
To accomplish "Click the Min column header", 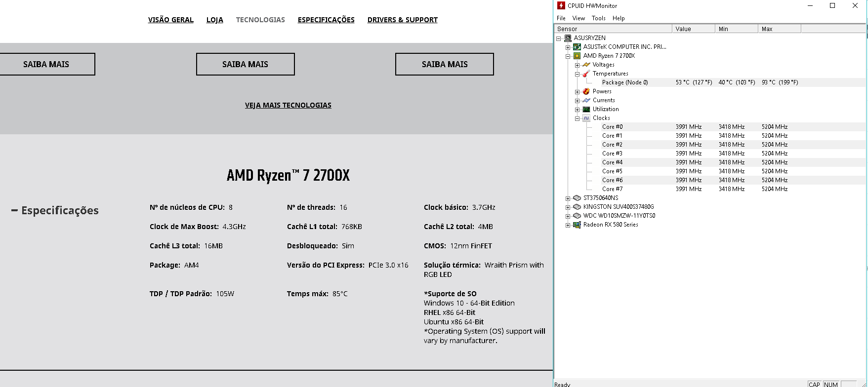I will pyautogui.click(x=737, y=29).
